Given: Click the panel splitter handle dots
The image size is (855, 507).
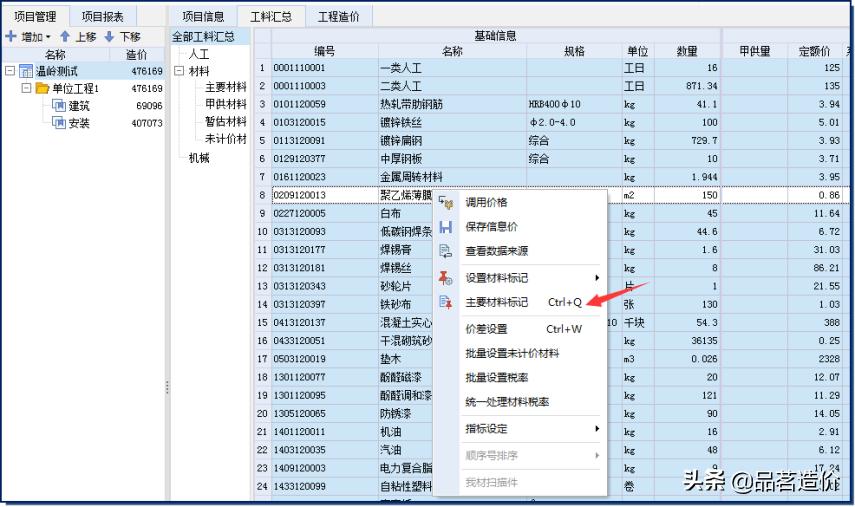Looking at the screenshot, I should (x=167, y=388).
